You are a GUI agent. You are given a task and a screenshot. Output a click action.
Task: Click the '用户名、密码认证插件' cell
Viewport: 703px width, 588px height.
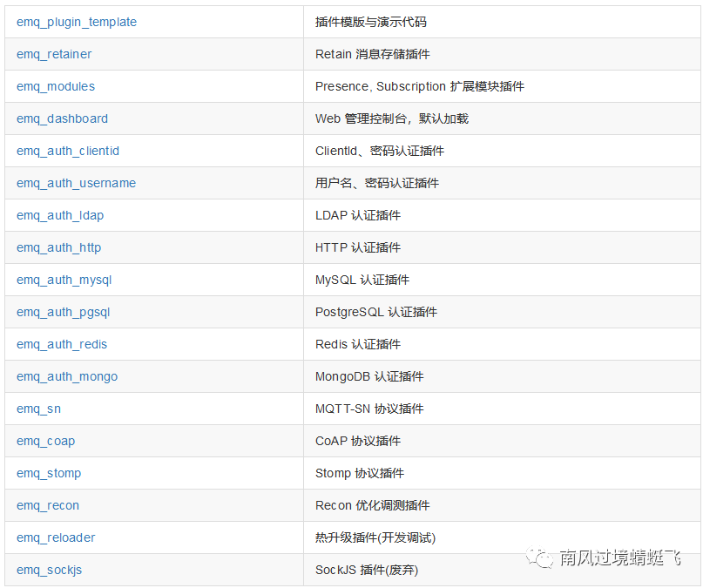[x=377, y=183]
